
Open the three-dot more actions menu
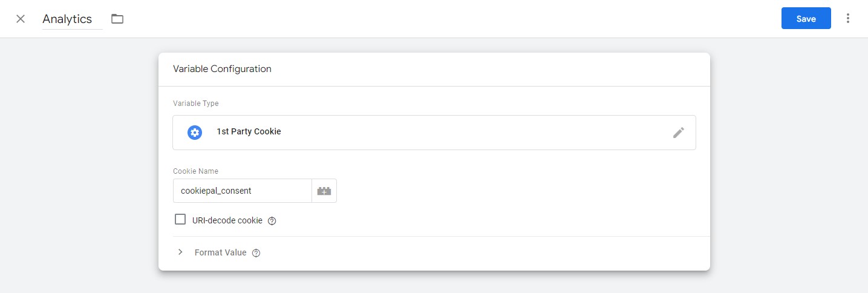click(x=848, y=19)
